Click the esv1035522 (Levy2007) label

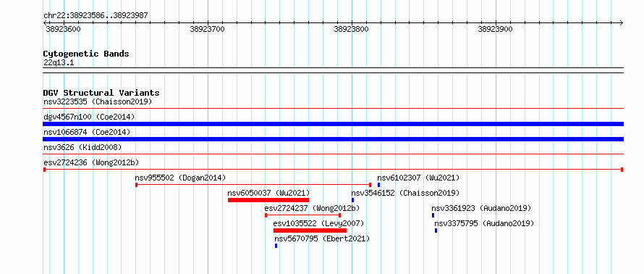point(318,223)
